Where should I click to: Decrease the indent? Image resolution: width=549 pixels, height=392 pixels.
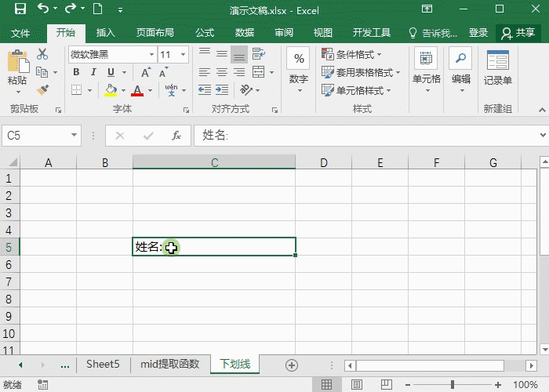click(x=205, y=90)
